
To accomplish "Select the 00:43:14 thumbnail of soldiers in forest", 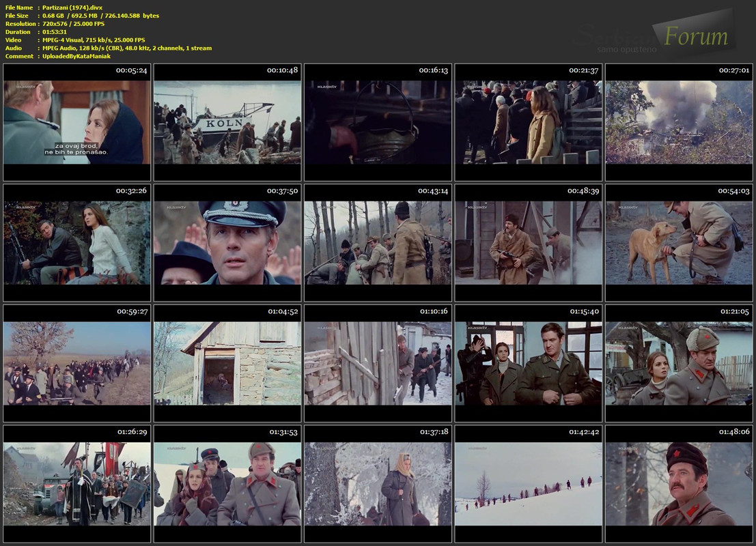I will click(x=378, y=242).
